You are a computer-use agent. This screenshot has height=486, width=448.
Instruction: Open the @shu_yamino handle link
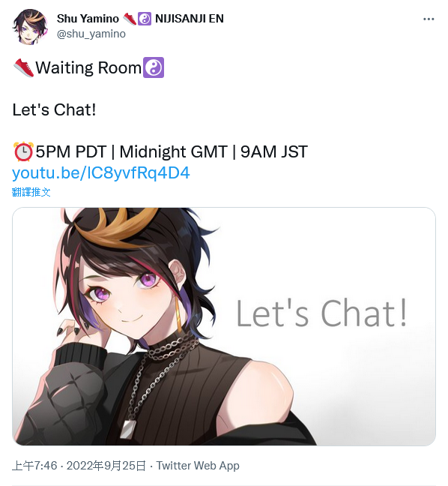[x=91, y=34]
